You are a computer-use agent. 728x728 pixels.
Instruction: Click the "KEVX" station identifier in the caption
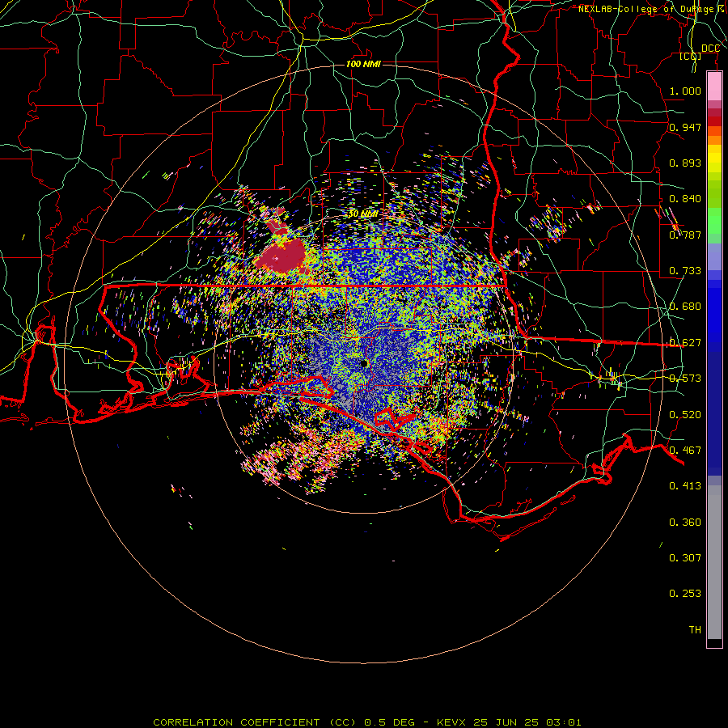pyautogui.click(x=453, y=722)
